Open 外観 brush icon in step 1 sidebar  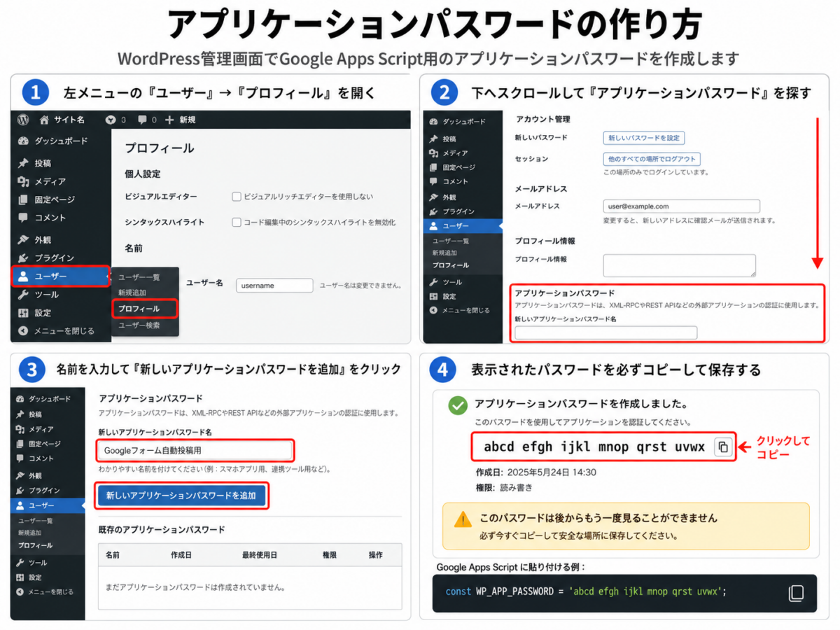tap(23, 239)
